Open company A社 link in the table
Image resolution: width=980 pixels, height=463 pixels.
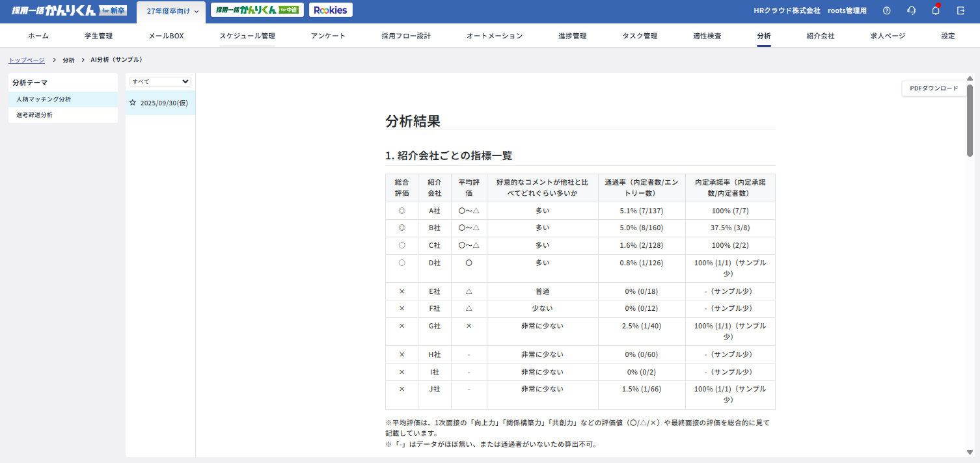click(x=435, y=211)
